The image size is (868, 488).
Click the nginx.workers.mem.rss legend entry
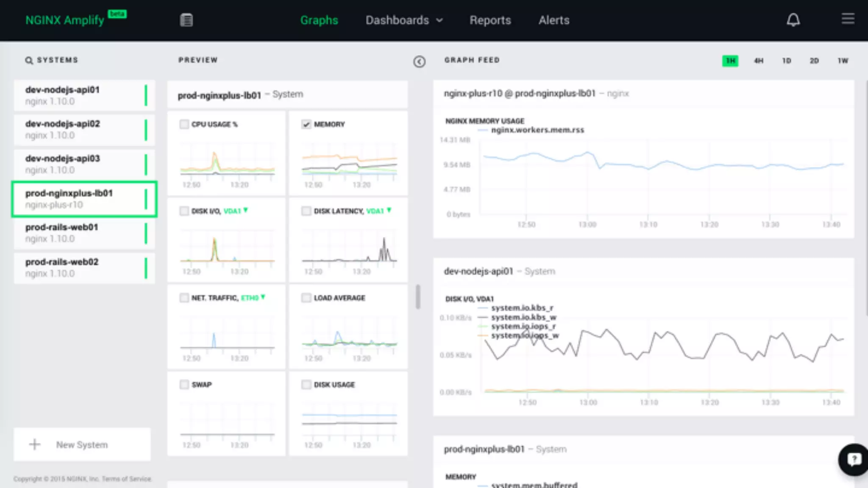531,130
